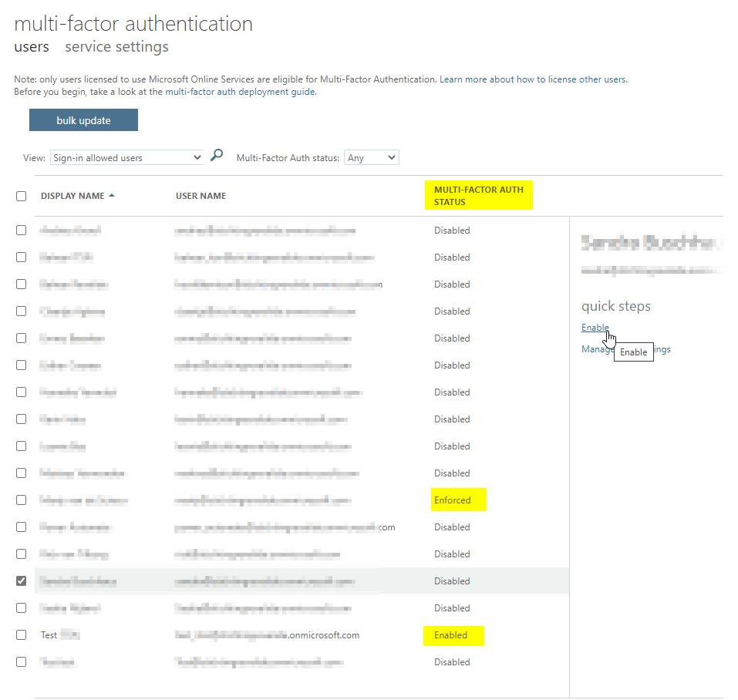
Task: Click the Enable link under quick steps
Action: pos(595,328)
